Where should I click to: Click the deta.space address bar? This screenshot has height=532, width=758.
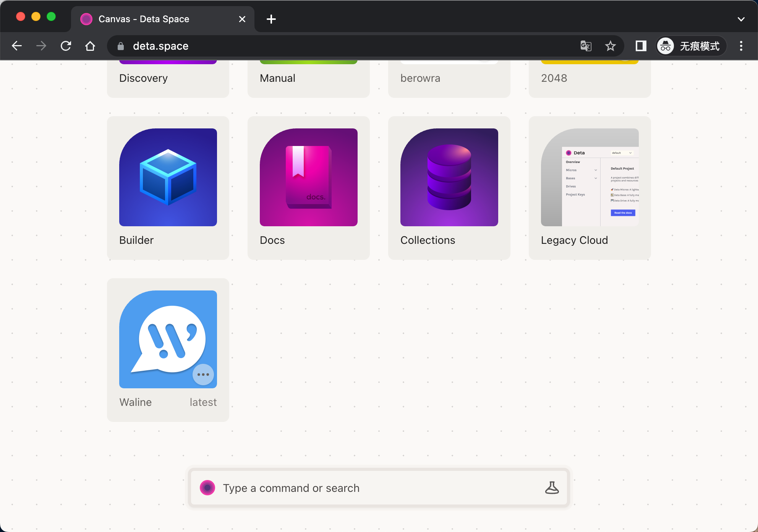coord(344,46)
